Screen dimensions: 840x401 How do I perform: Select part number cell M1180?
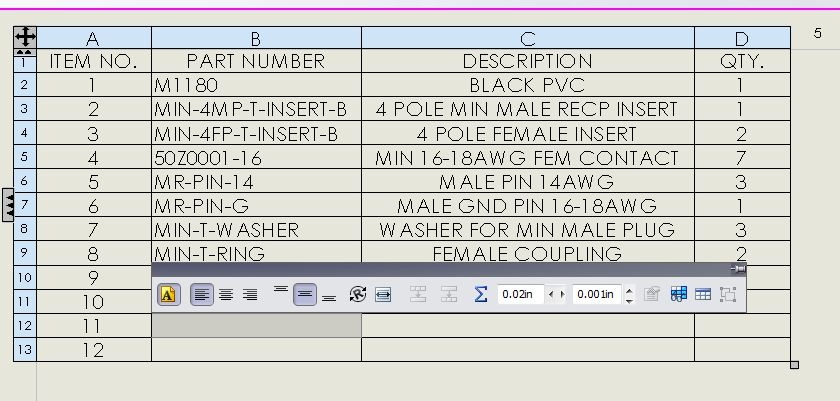coord(256,85)
